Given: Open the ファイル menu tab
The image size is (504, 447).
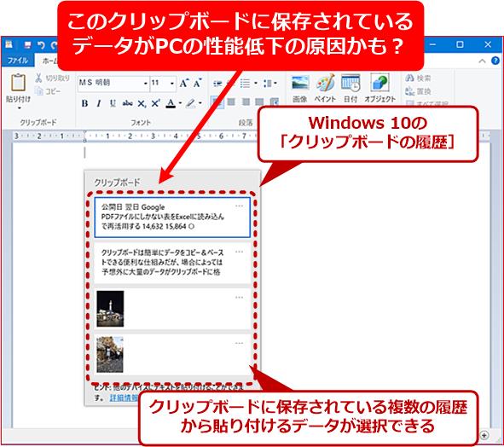Looking at the screenshot, I should tap(18, 60).
